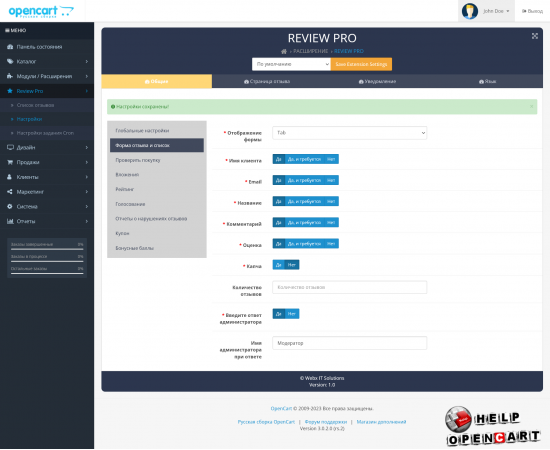
Task: Set Капча to Да
Action: 279,265
